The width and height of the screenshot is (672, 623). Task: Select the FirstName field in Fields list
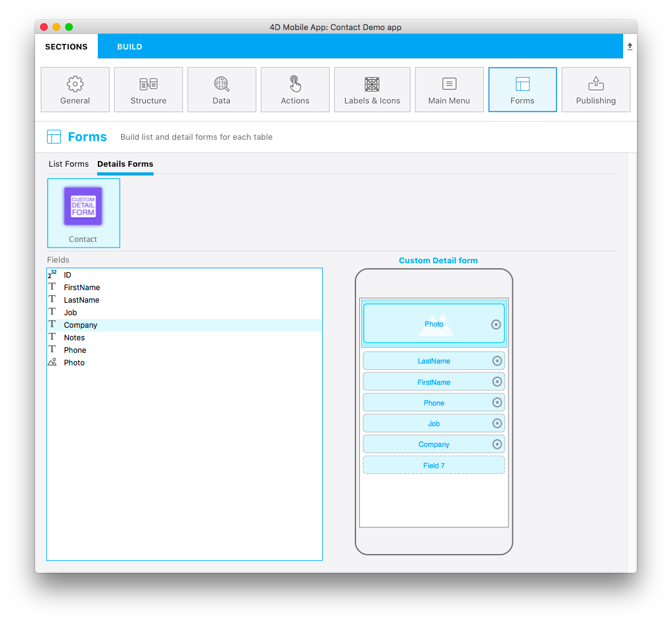pos(185,288)
